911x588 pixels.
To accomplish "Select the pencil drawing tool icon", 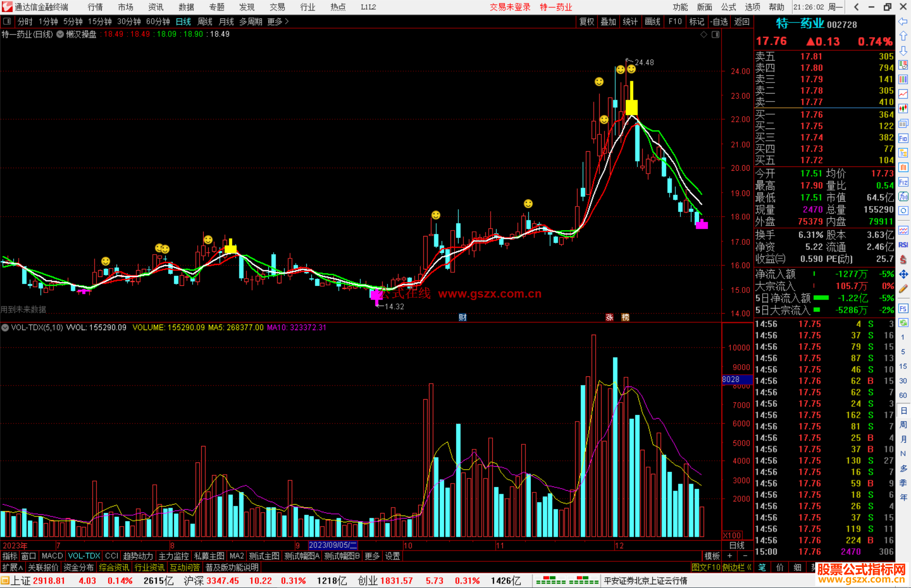I will click(903, 289).
